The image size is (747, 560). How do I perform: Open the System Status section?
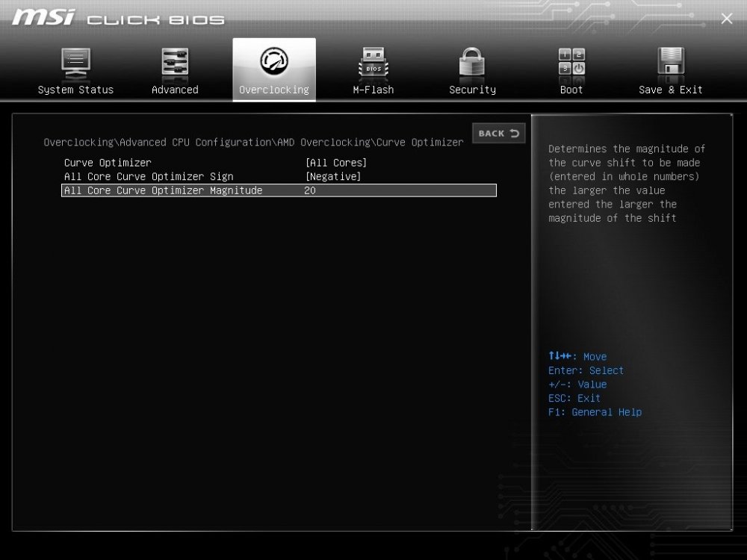[x=75, y=67]
